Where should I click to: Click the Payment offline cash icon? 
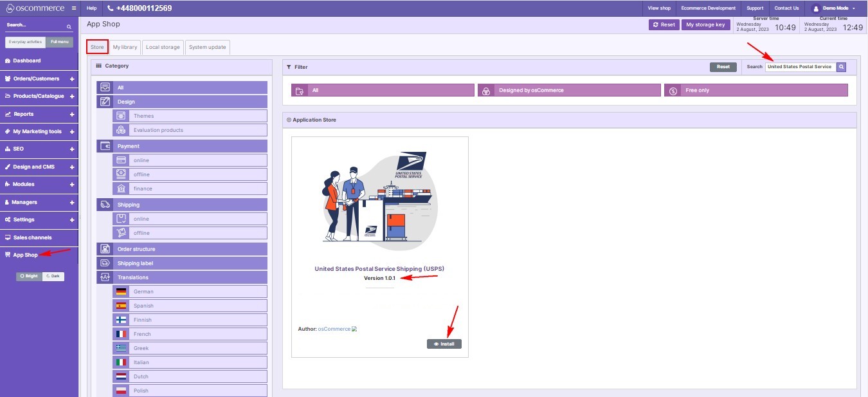click(x=120, y=174)
